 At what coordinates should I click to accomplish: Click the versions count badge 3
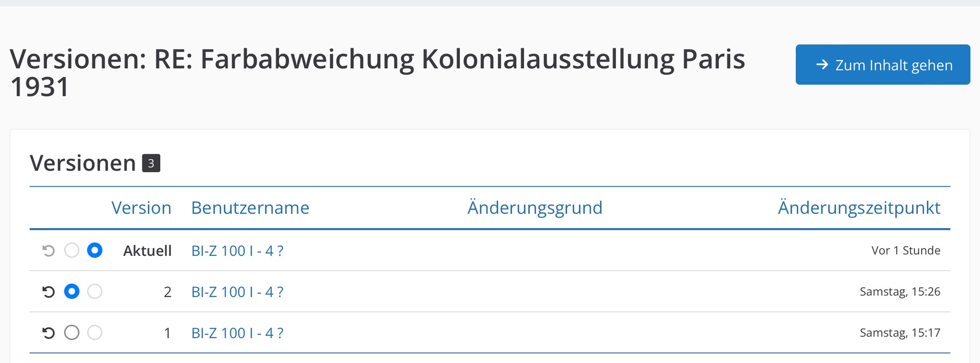[151, 163]
